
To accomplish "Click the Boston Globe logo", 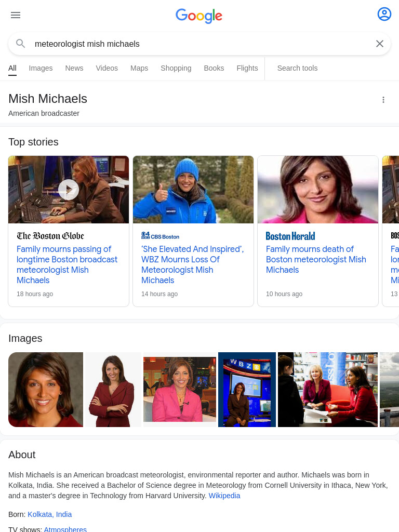I will click(x=50, y=236).
